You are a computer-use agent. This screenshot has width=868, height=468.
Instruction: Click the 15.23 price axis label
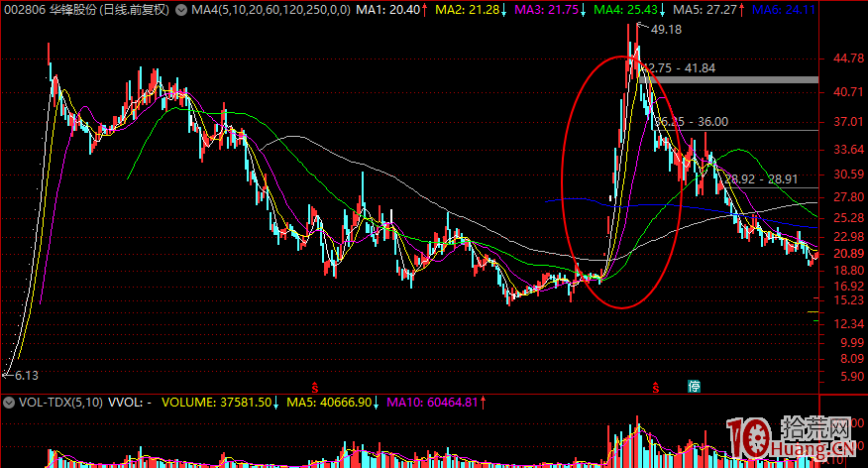848,300
